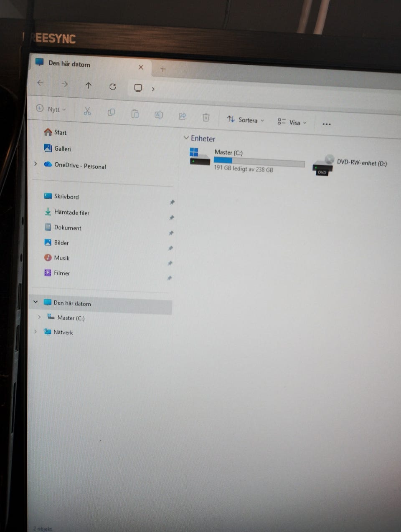Refresh the current folder view
The width and height of the screenshot is (401, 532).
(113, 87)
